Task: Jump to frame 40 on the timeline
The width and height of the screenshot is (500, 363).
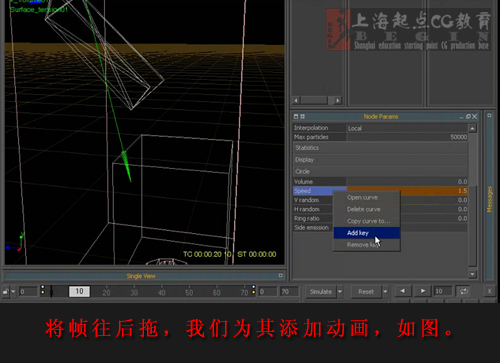Action: (x=162, y=292)
